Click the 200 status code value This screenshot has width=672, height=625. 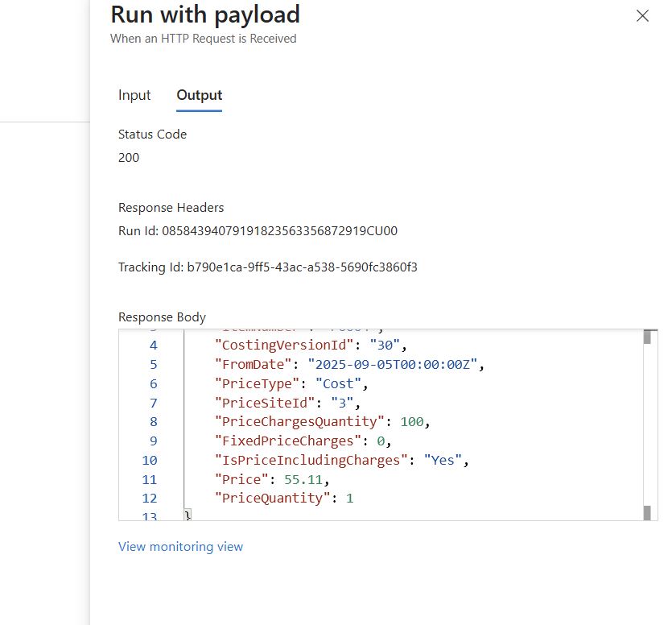[x=129, y=158]
